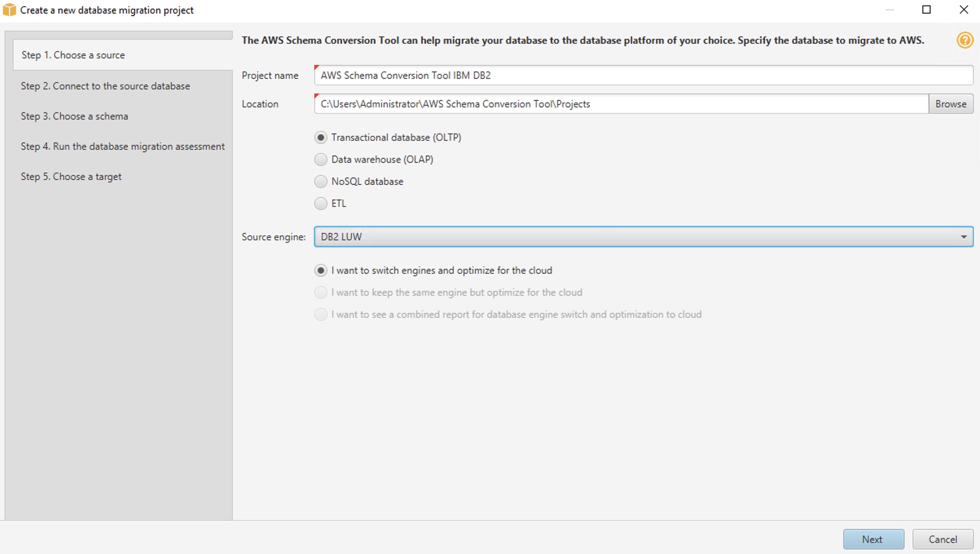Select Data warehouse (OLAP) option
Screen dimensions: 980x554
click(x=321, y=160)
